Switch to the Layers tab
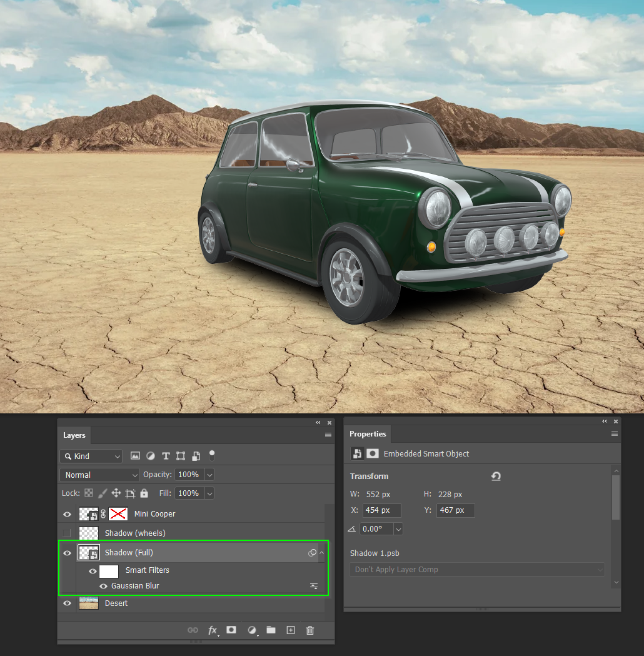The height and width of the screenshot is (656, 644). pos(74,435)
